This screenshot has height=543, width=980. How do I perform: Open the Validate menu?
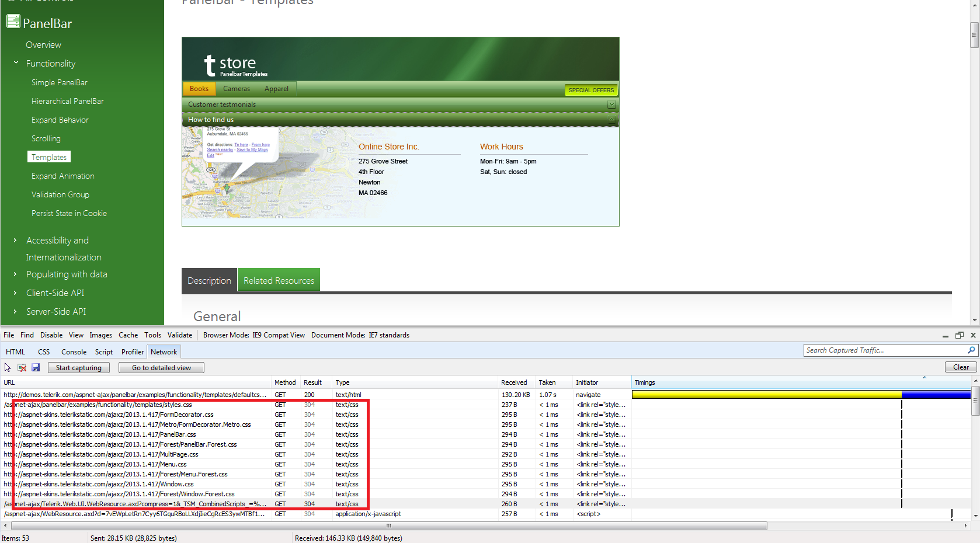pyautogui.click(x=180, y=335)
